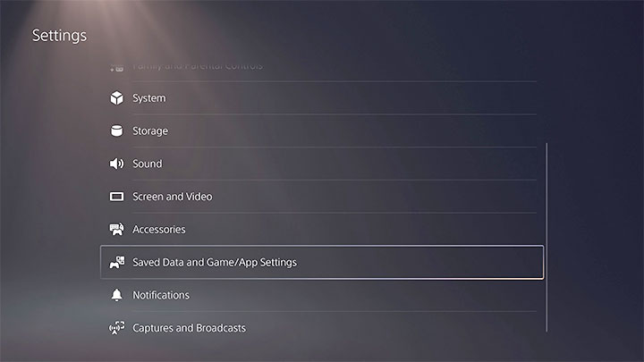Viewport: 644px width, 362px height.
Task: Click the Captures and Broadcasts icon
Action: (x=115, y=328)
